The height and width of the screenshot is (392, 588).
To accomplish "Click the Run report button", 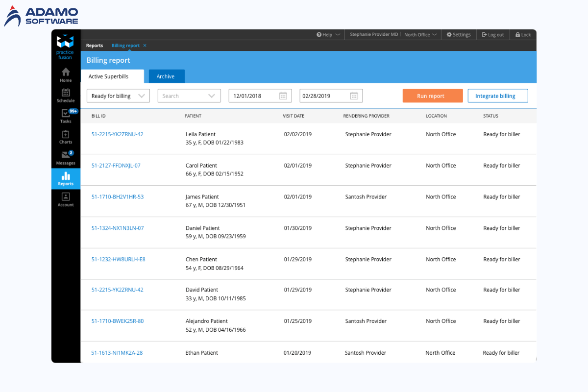I will tap(431, 96).
